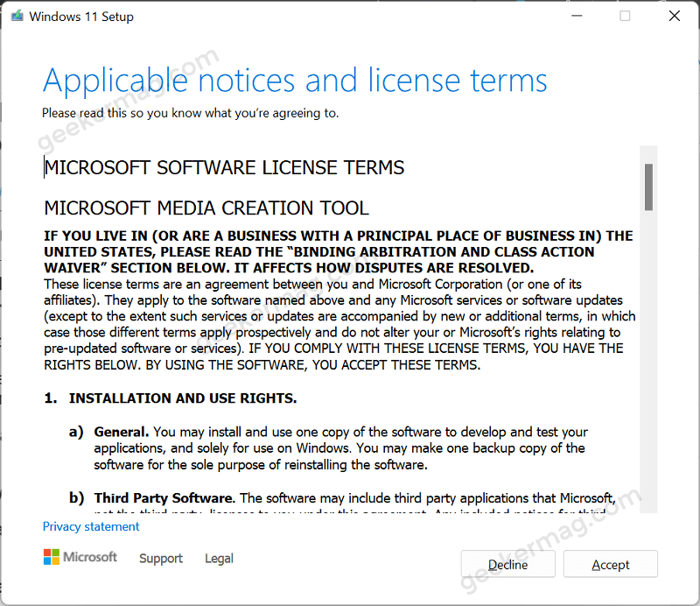Click the heading "MICROSOFT SOFTWARE LICENSE TERMS"

tap(224, 167)
